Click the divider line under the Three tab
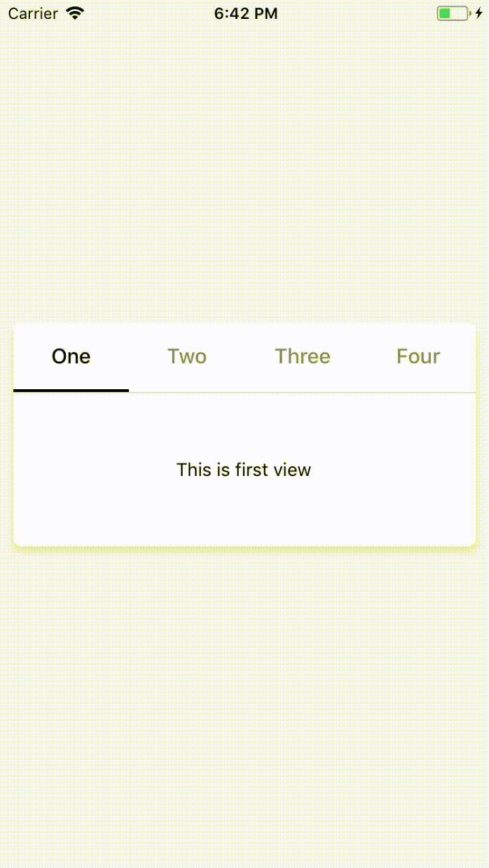Image resolution: width=489 pixels, height=868 pixels. pyautogui.click(x=303, y=392)
